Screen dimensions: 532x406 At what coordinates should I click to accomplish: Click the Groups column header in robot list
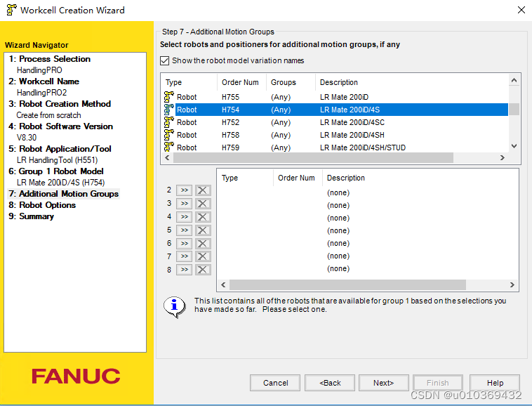(x=291, y=82)
